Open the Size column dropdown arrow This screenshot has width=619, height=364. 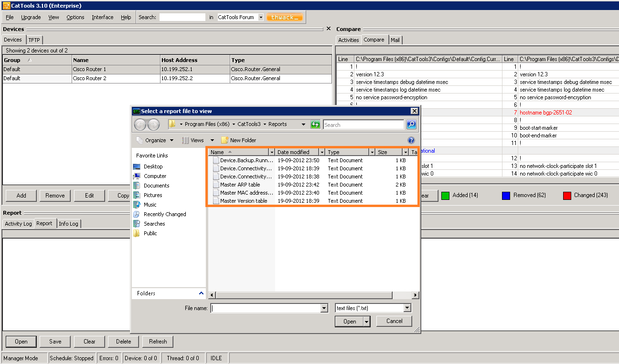(406, 152)
